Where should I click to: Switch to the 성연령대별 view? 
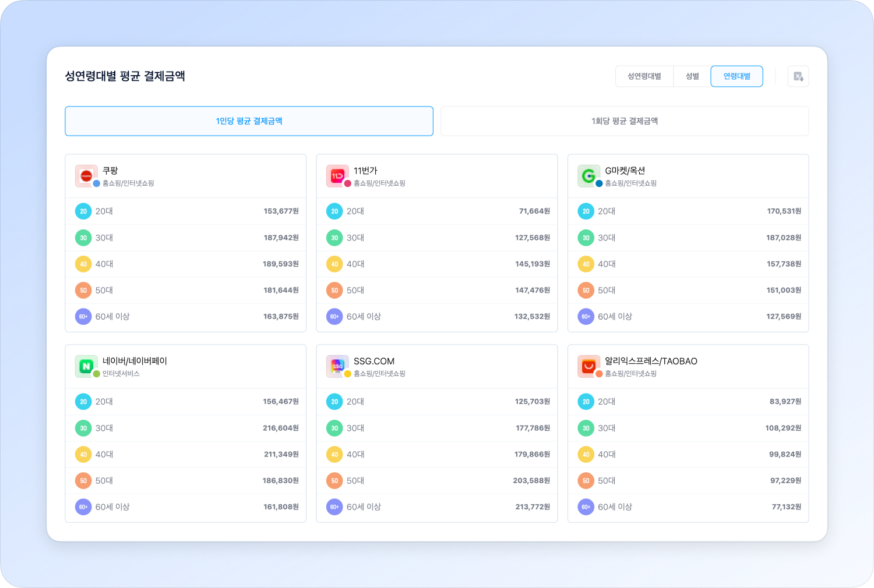[x=644, y=76]
